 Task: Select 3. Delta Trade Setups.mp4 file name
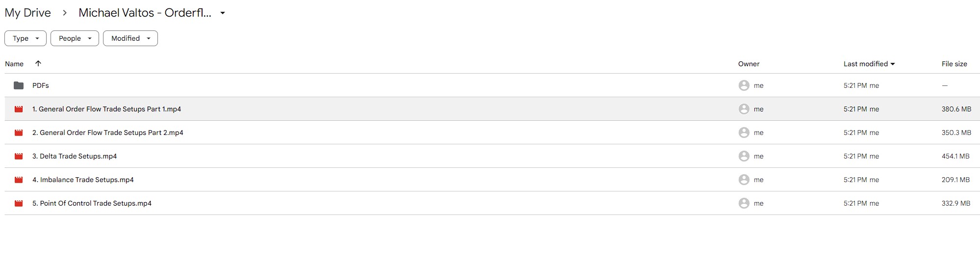click(75, 156)
